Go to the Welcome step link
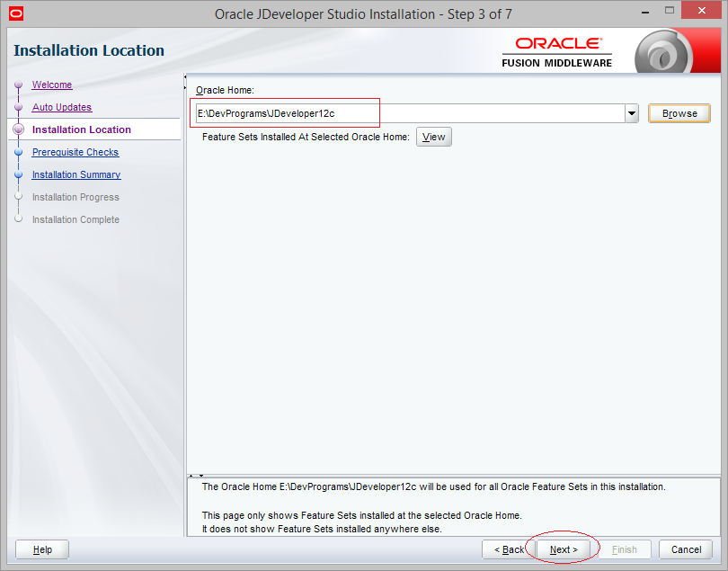 pyautogui.click(x=52, y=85)
